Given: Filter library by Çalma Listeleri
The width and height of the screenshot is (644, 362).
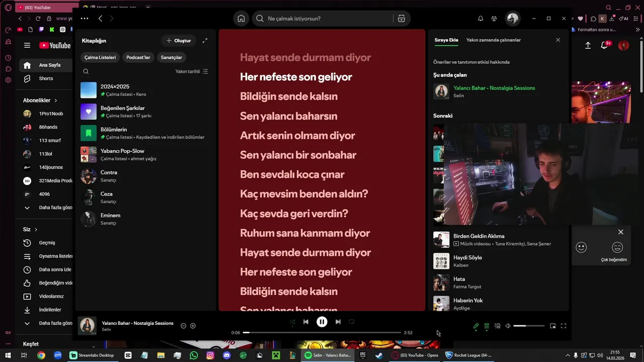Looking at the screenshot, I should (x=100, y=57).
